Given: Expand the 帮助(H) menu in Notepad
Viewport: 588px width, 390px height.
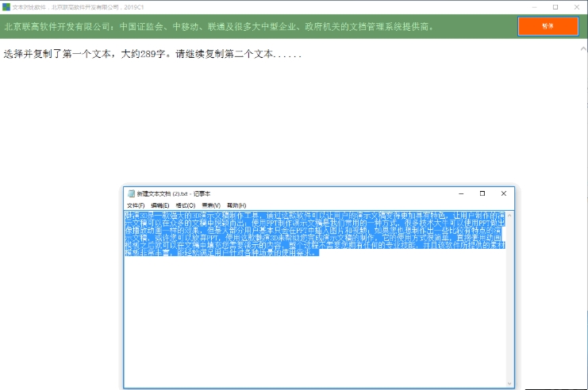Looking at the screenshot, I should click(x=236, y=205).
